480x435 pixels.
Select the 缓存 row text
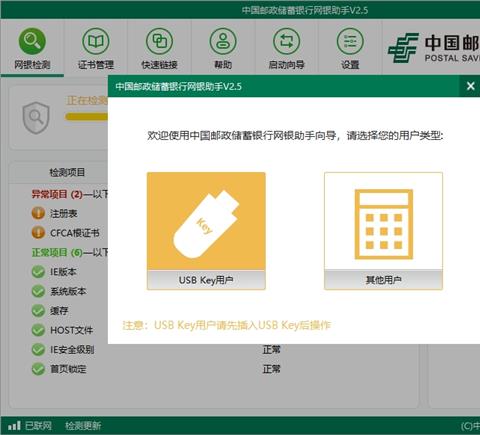click(59, 311)
